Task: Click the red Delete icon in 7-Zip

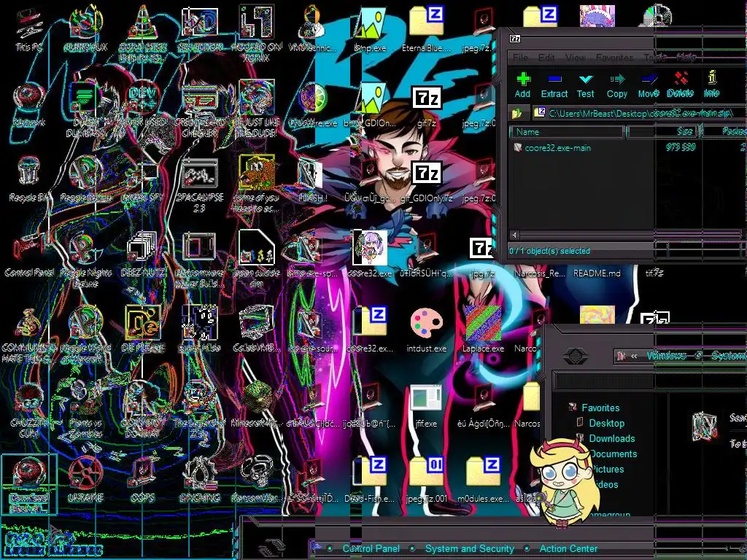Action: pos(681,78)
